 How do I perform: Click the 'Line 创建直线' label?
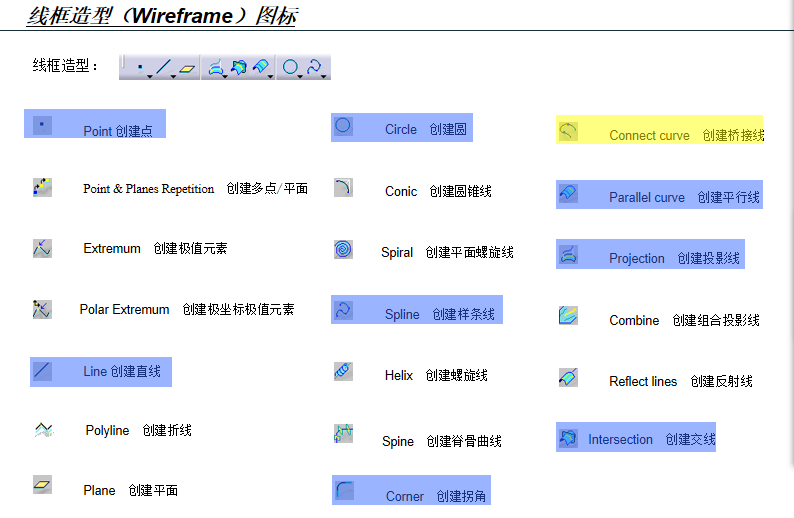[122, 372]
